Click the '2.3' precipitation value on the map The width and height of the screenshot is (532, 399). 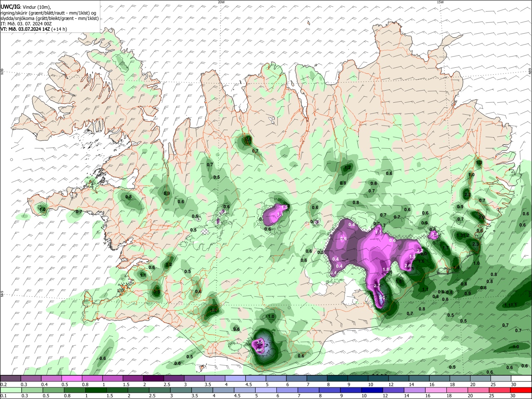(476, 244)
